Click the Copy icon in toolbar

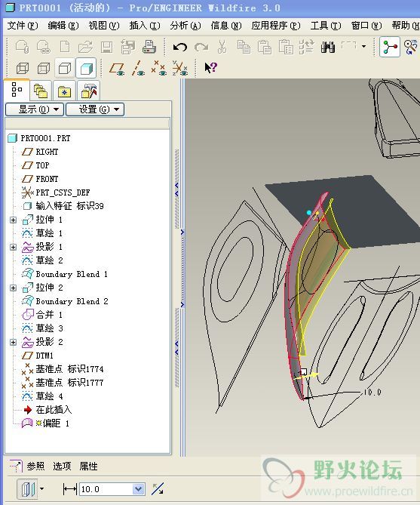pyautogui.click(x=244, y=47)
